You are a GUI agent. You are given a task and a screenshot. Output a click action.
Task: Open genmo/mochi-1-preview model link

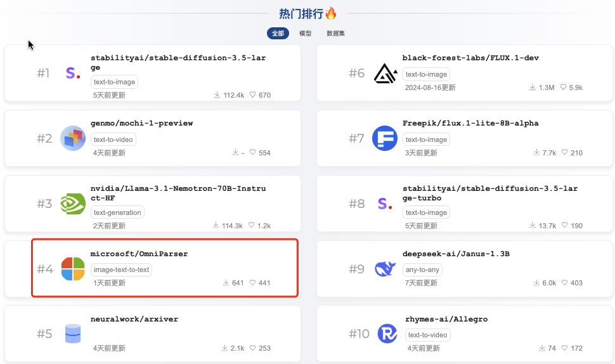pyautogui.click(x=141, y=123)
